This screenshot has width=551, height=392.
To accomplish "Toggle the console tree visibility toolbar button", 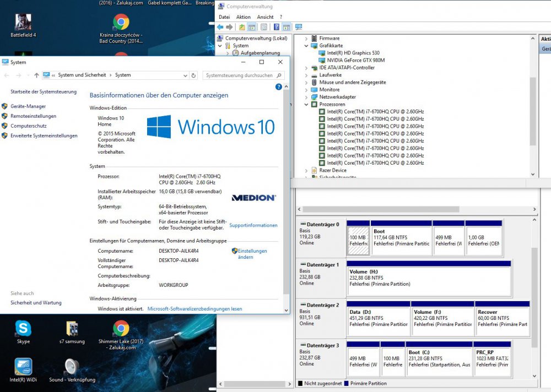I will pyautogui.click(x=252, y=26).
